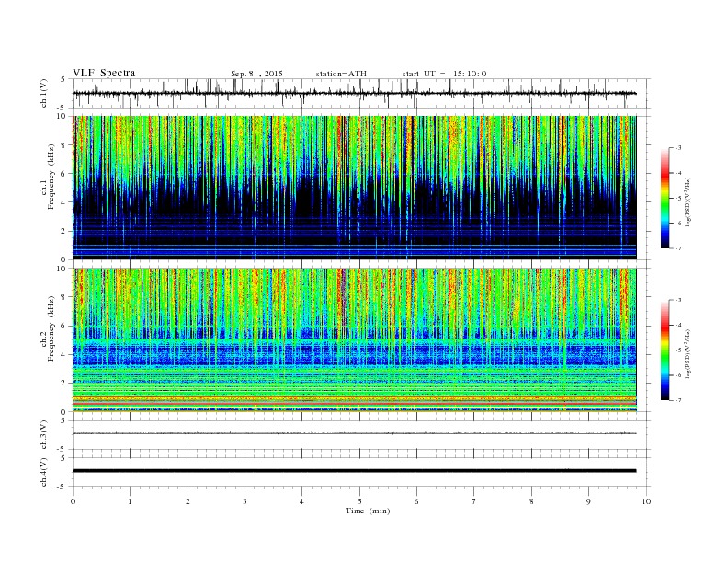
Task: Select the "start UT = 15:10:0" text
Action: pyautogui.click(x=444, y=74)
